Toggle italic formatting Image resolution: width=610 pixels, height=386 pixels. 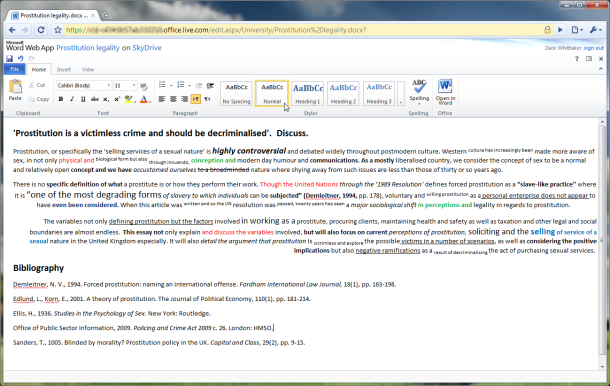72,99
